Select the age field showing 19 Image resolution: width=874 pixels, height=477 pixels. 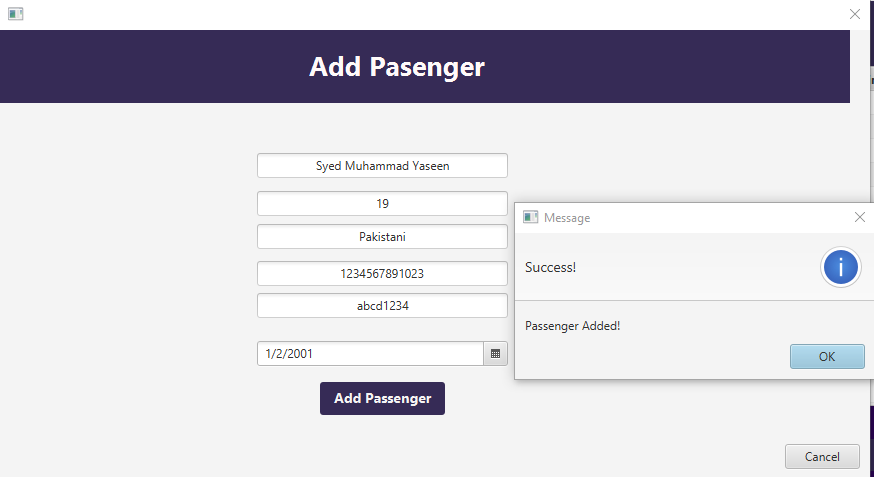(382, 203)
